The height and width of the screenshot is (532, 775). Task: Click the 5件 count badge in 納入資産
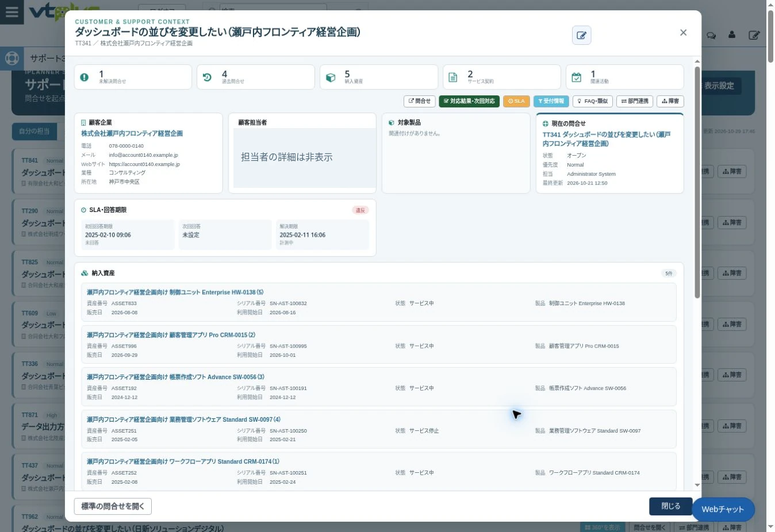[669, 273]
